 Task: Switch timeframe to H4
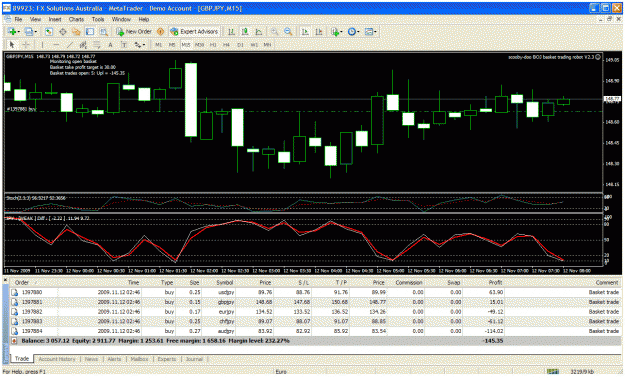pos(226,45)
